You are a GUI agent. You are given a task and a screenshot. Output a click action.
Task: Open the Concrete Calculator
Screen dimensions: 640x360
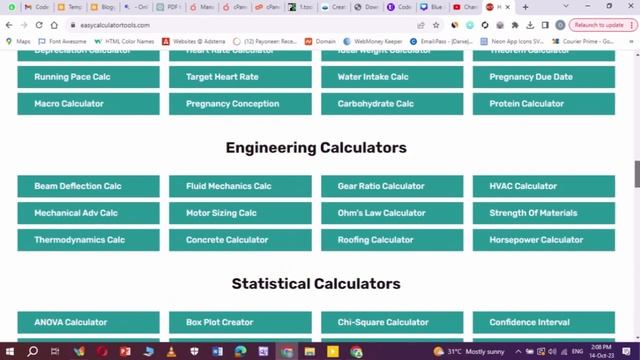click(240, 240)
